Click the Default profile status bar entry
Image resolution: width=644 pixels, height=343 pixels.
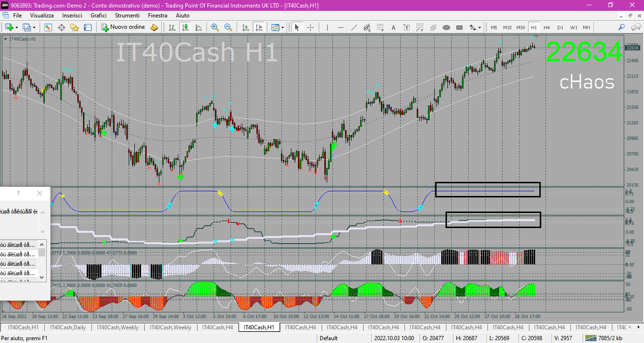tap(329, 338)
